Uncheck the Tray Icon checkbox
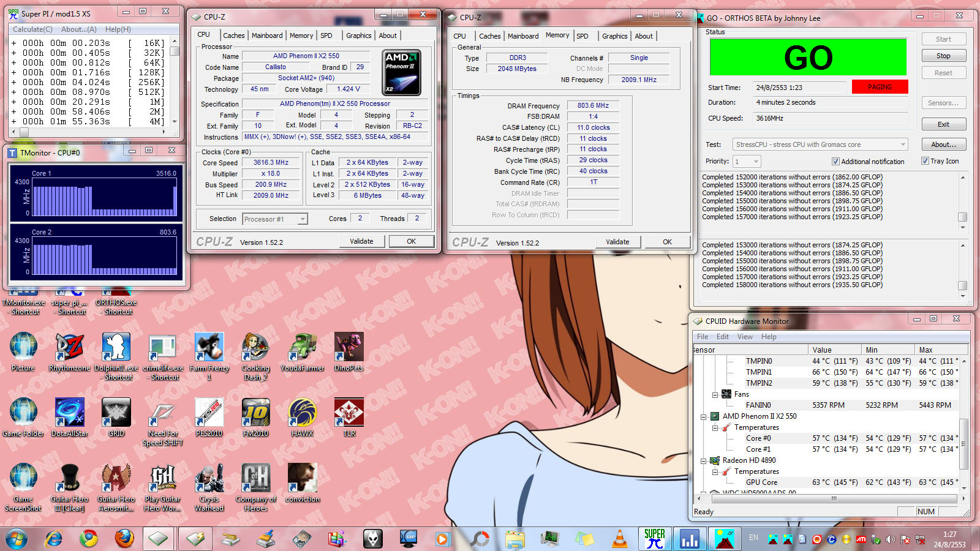Screen dimensions: 980x551 (925, 161)
